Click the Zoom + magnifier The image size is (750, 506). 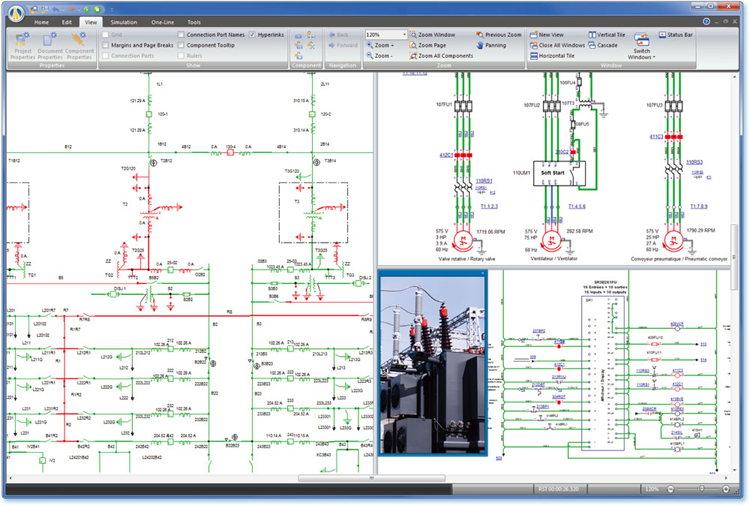(380, 45)
